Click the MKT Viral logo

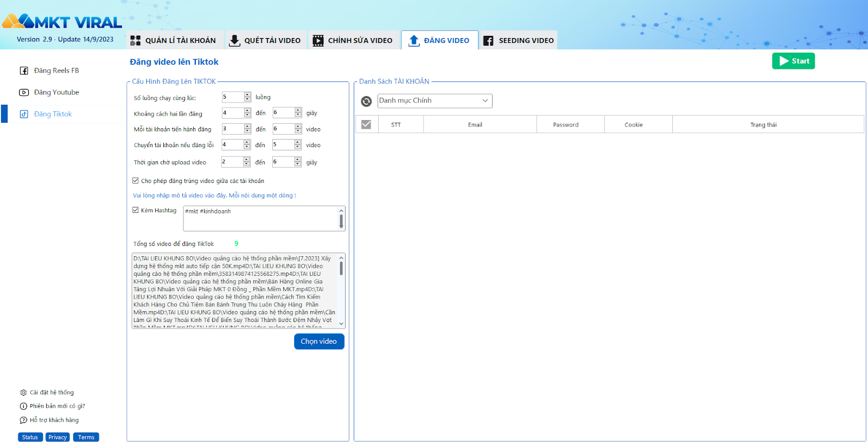coord(62,22)
